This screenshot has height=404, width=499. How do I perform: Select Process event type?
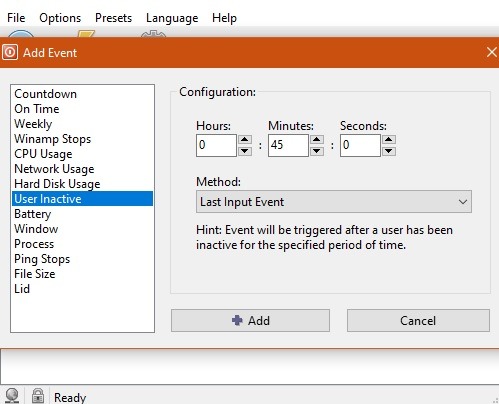82,244
